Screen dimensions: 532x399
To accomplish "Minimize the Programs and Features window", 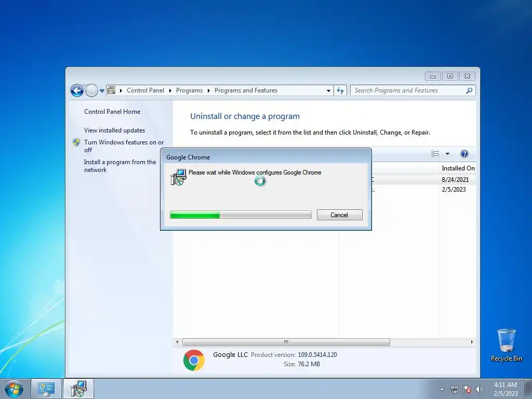I will [x=433, y=76].
